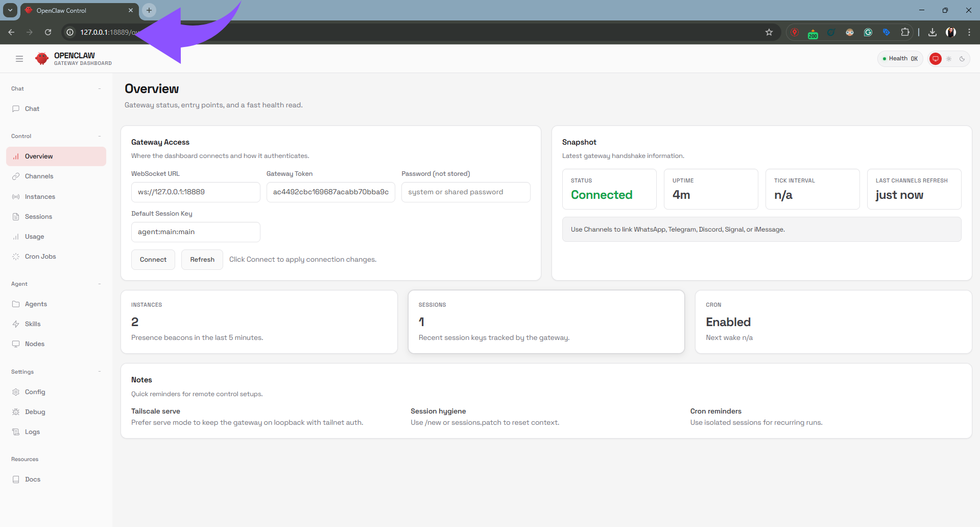This screenshot has height=527, width=980.
Task: Collapse the Control sidebar section
Action: coord(100,136)
